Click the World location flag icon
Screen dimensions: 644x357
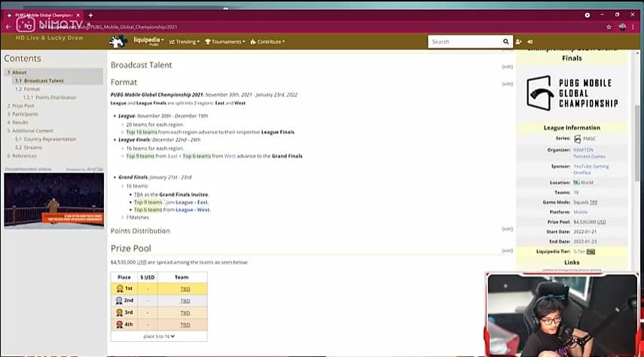[576, 182]
